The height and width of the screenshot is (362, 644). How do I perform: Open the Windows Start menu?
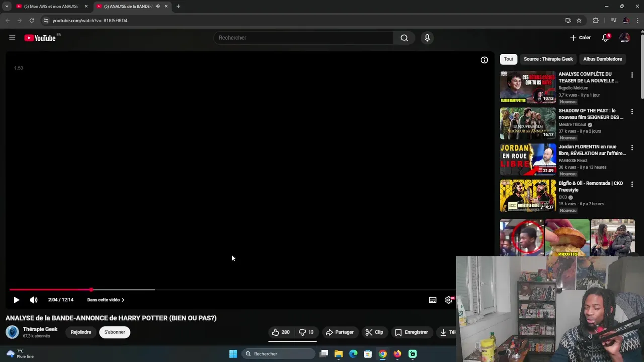pos(233,354)
